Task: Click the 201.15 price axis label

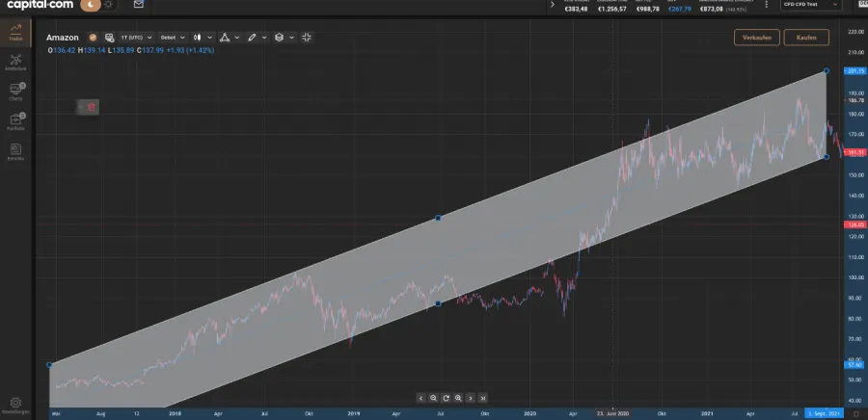Action: 855,71
